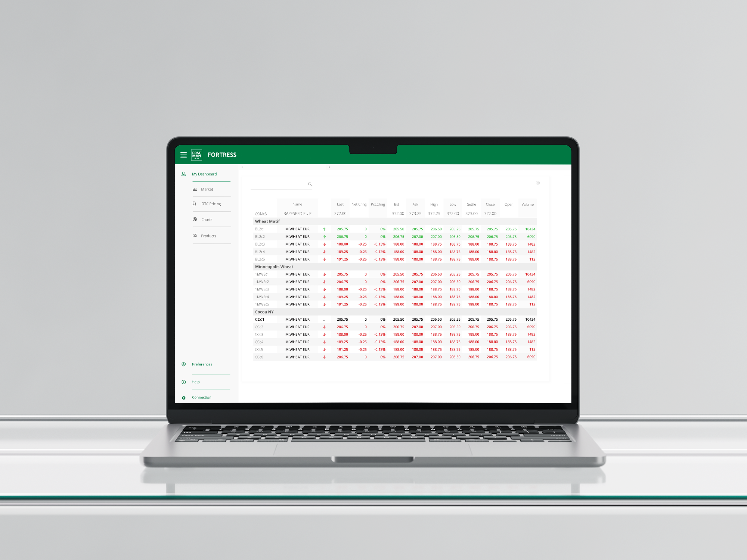Click the Preferences settings icon
Viewport: 747px width, 560px height.
point(184,364)
